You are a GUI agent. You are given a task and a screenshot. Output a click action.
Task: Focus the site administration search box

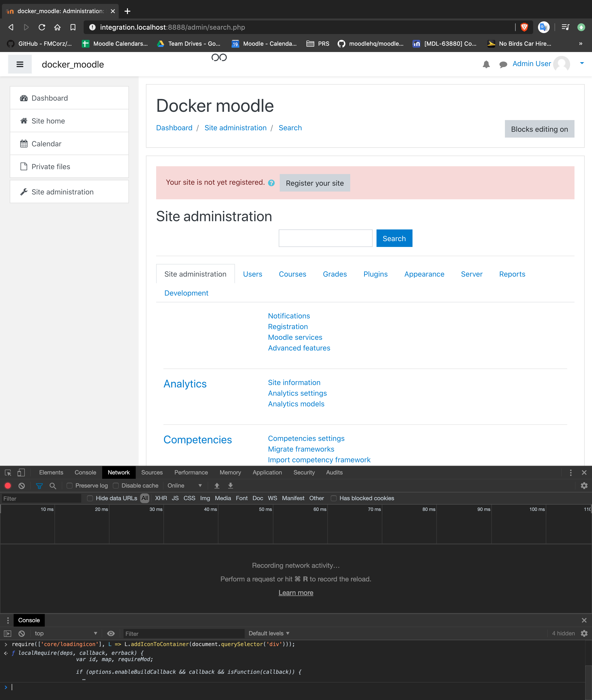pos(325,238)
